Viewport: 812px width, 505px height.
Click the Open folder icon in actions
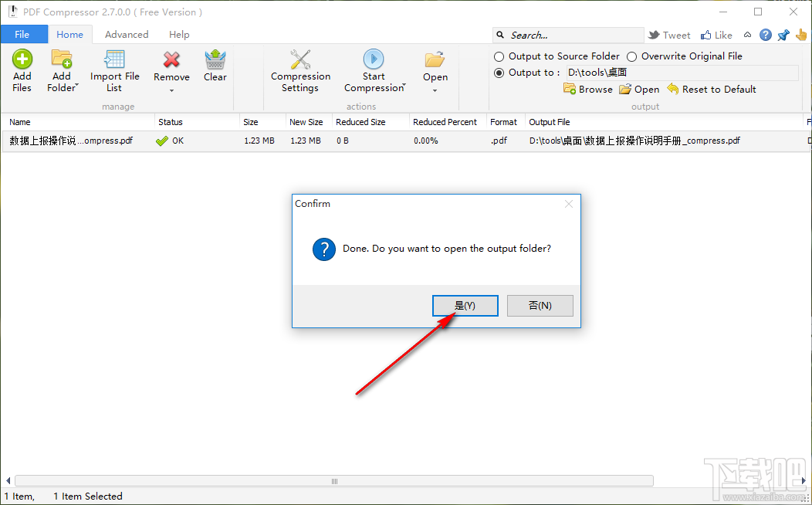tap(435, 59)
